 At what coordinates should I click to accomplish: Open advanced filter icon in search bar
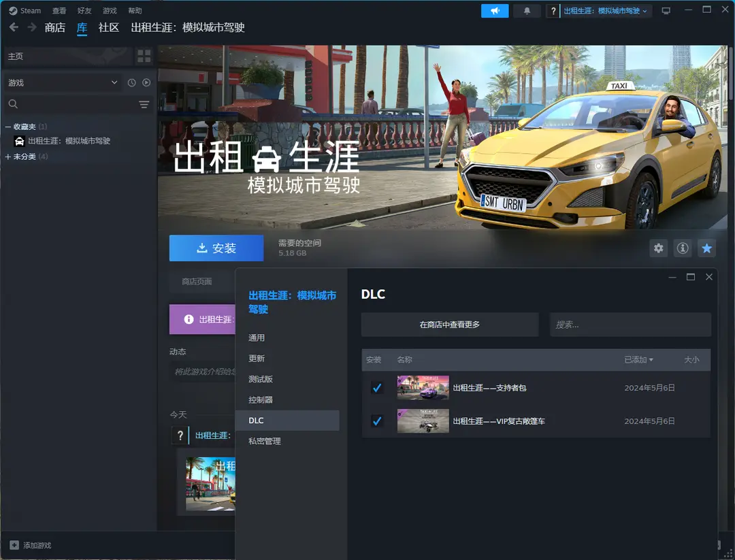pos(144,104)
